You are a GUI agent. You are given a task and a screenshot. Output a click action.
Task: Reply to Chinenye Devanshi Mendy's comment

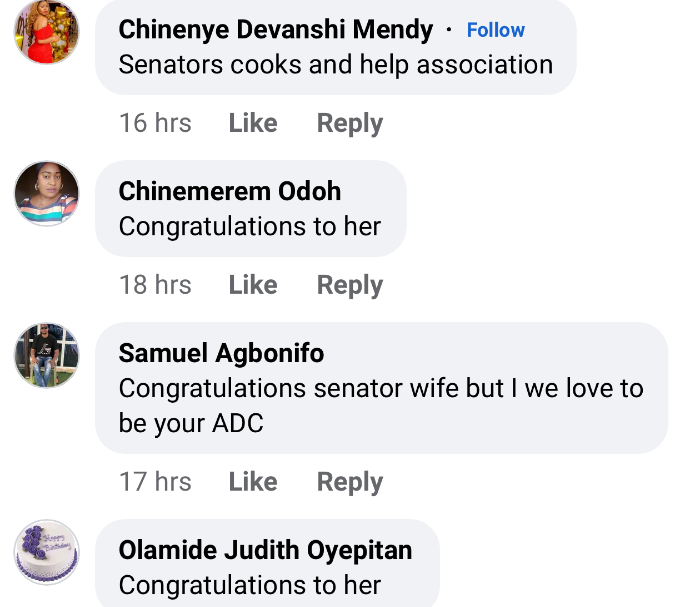tap(350, 123)
